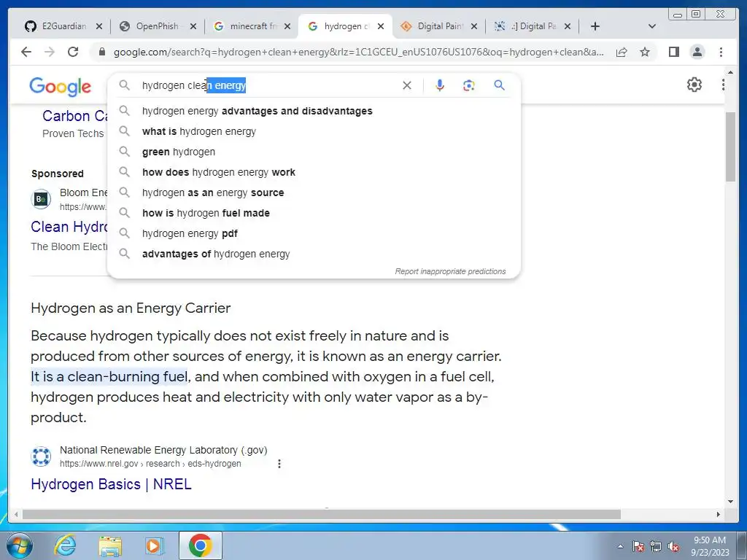Select suggestion 'how does hydrogen energy work'
The image size is (747, 560).
click(314, 172)
